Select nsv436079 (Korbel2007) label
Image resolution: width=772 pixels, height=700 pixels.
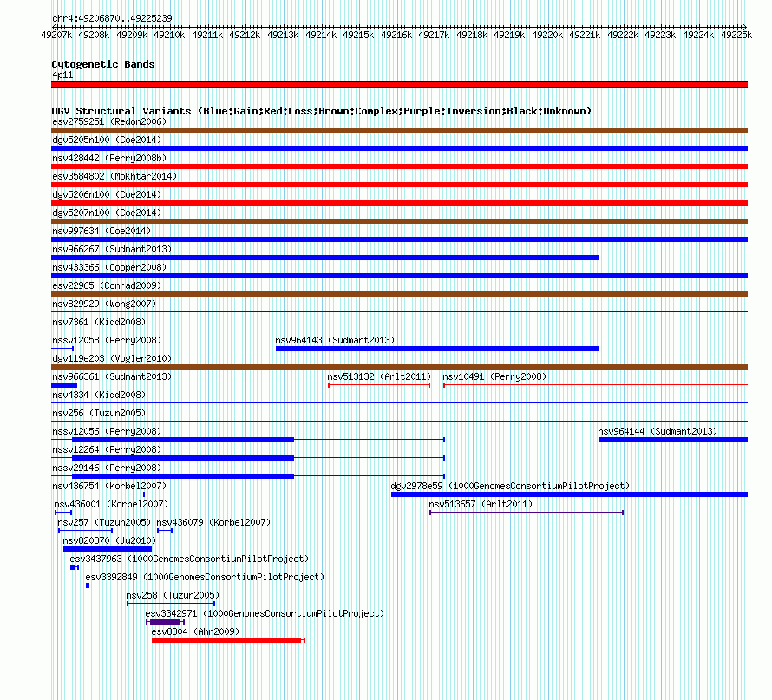coord(213,522)
